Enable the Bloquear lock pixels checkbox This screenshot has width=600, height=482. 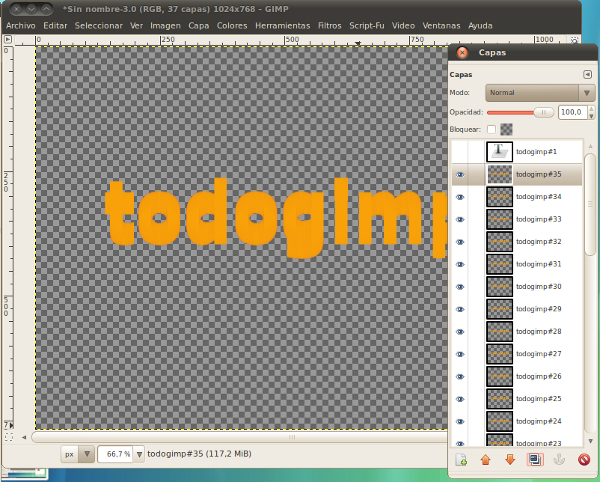click(x=491, y=129)
